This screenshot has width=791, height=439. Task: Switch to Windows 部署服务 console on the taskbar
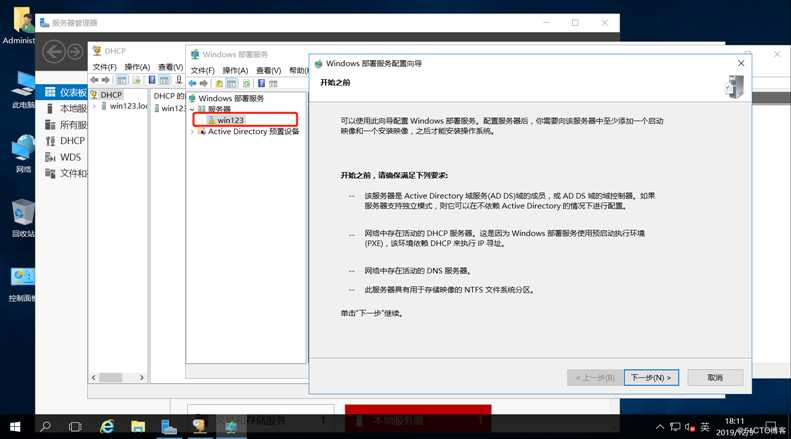point(231,427)
